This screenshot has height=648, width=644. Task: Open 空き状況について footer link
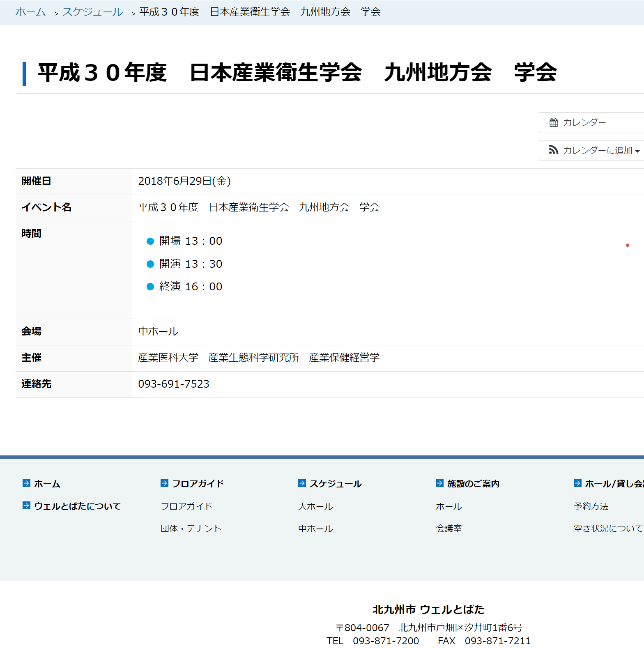(x=608, y=529)
